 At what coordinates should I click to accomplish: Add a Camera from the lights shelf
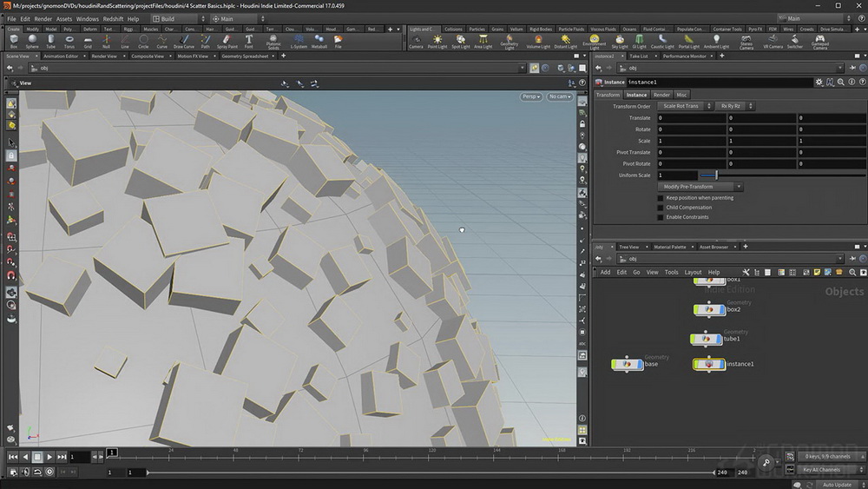point(417,42)
